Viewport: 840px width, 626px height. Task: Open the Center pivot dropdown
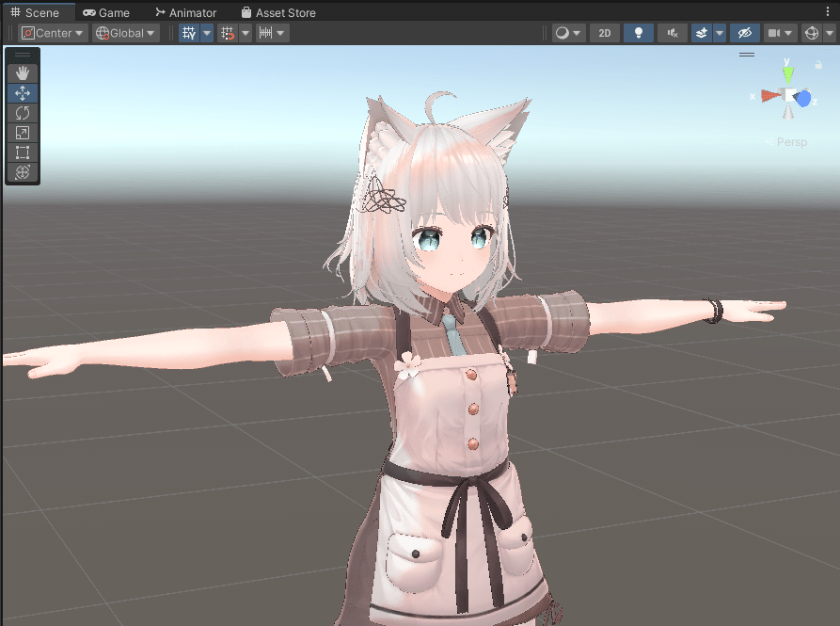[x=52, y=32]
